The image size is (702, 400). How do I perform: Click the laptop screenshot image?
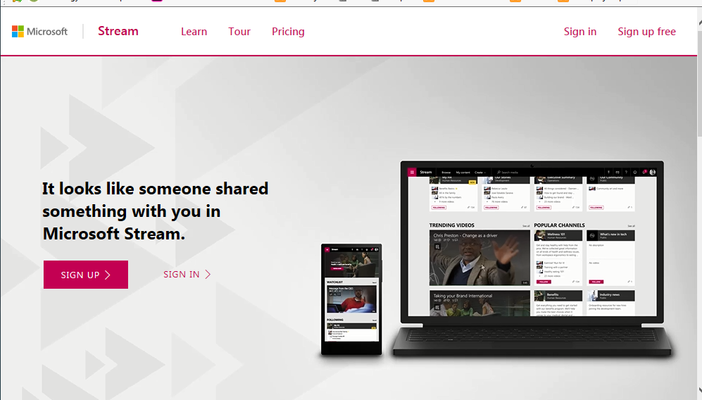(532, 258)
